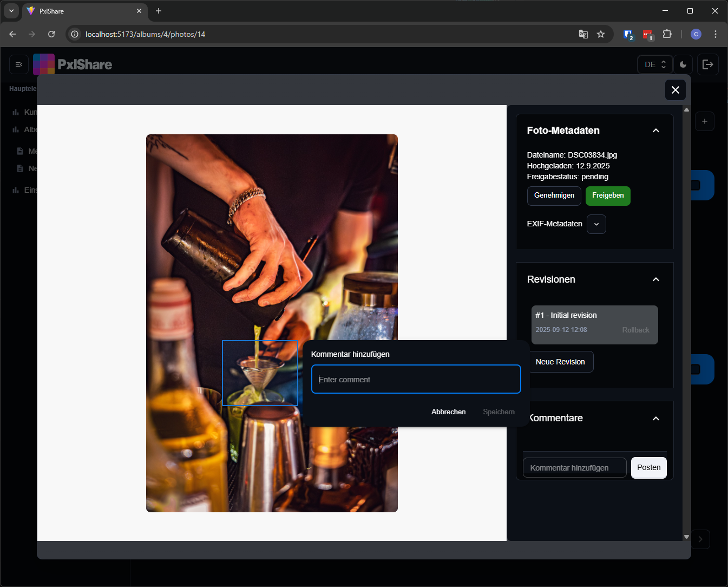Click the logout icon in header

(707, 64)
